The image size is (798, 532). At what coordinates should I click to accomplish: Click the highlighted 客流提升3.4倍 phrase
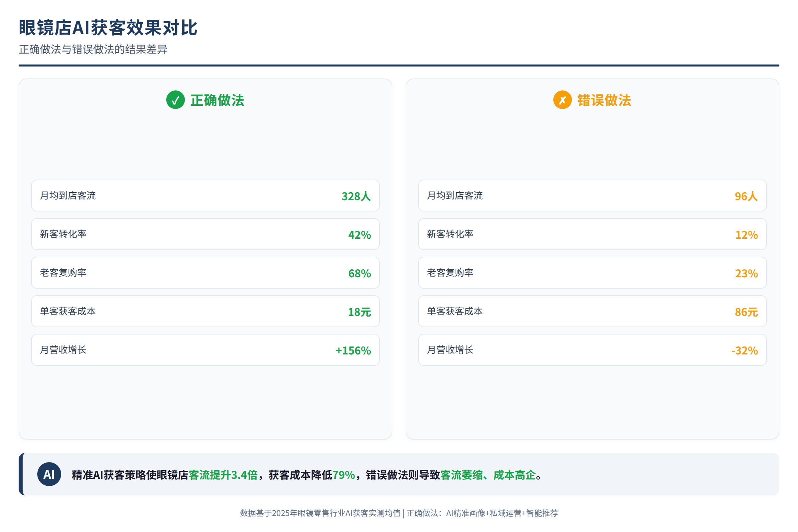(x=223, y=475)
